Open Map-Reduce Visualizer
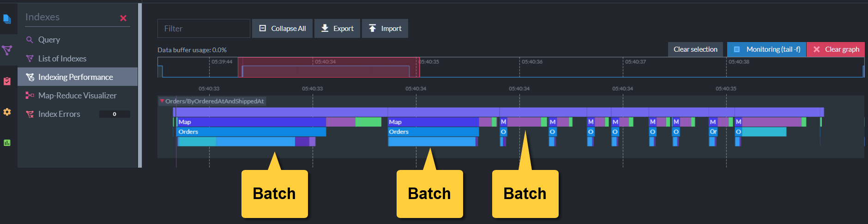The width and height of the screenshot is (868, 224). pyautogui.click(x=78, y=96)
